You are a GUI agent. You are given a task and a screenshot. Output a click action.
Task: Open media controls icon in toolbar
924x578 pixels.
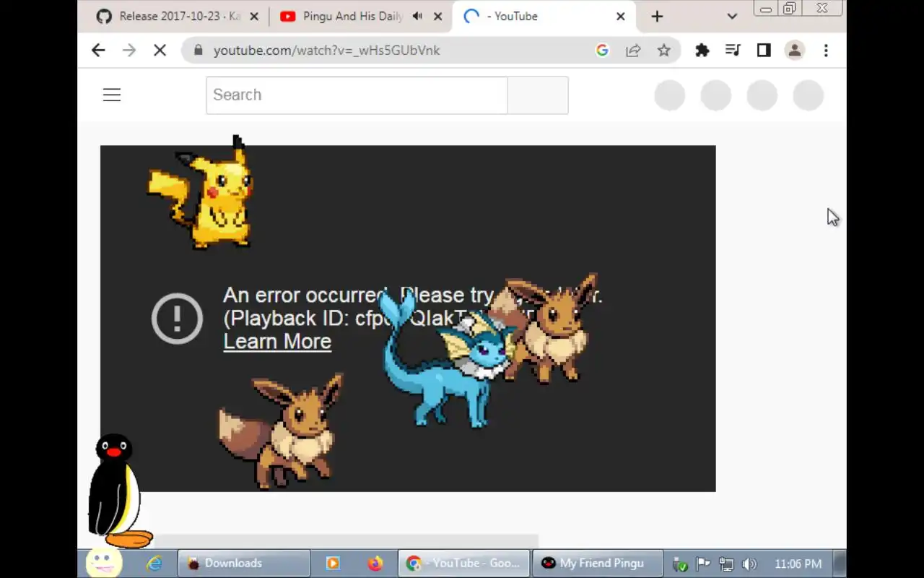pos(733,50)
